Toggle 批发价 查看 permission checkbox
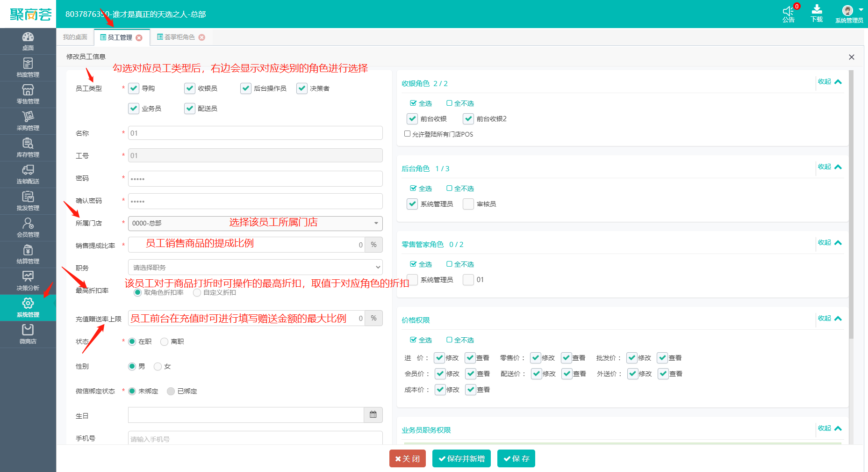Screen dimensions: 868x472 [662, 358]
